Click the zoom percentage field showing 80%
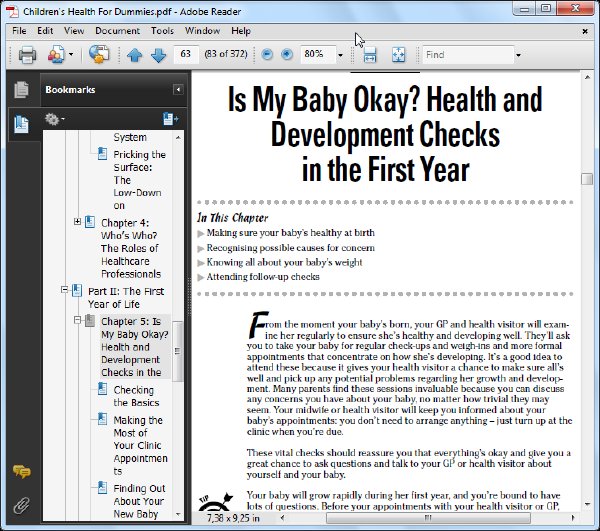The width and height of the screenshot is (600, 531). [x=318, y=54]
